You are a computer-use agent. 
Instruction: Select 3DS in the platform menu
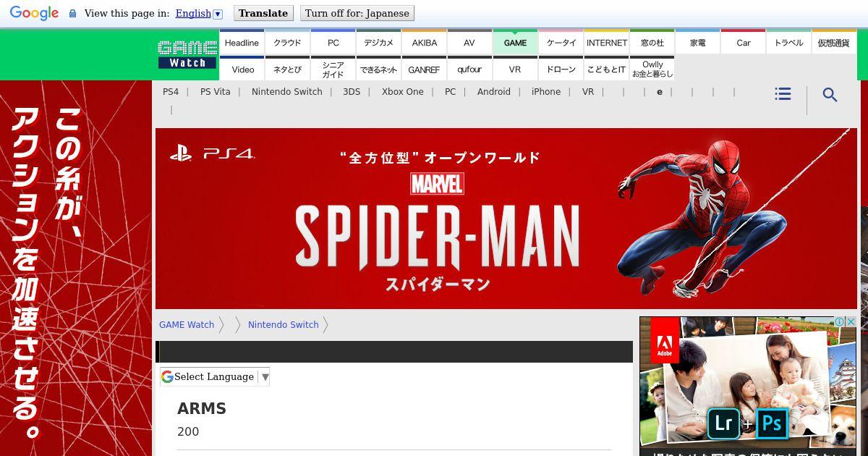(352, 92)
